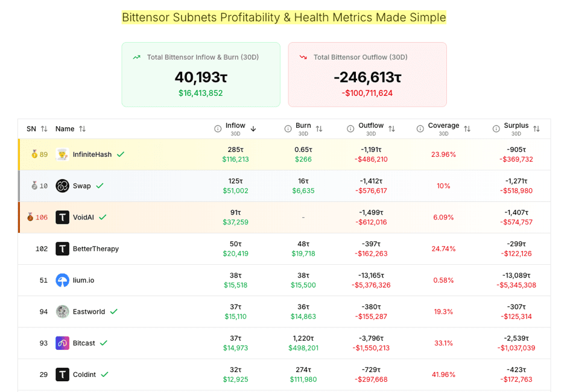
Task: Click the verified checkmark beside InfiniteHash
Action: point(121,154)
